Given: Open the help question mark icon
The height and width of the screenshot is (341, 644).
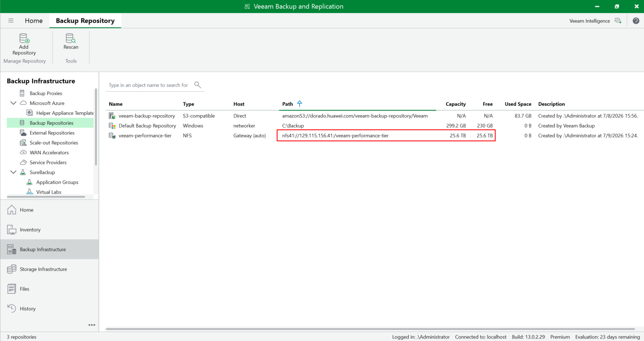Looking at the screenshot, I should click(x=636, y=21).
